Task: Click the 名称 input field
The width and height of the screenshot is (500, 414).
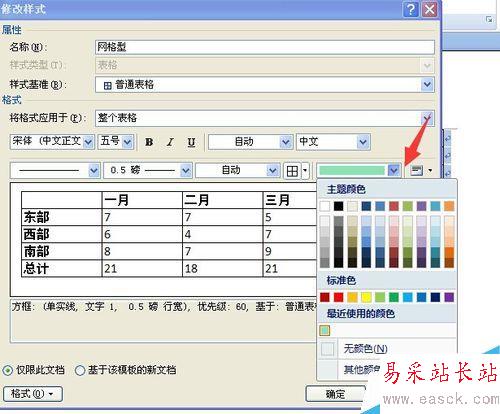Action: [x=265, y=47]
